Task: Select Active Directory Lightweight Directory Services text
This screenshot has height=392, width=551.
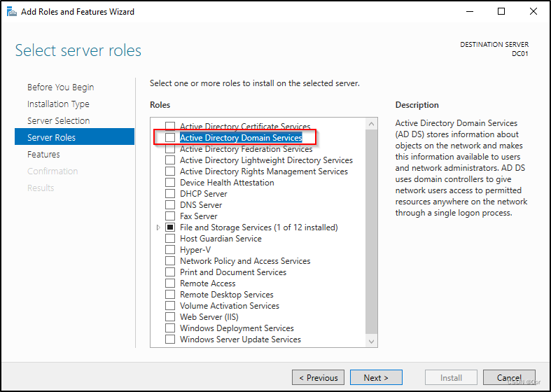Action: point(266,160)
